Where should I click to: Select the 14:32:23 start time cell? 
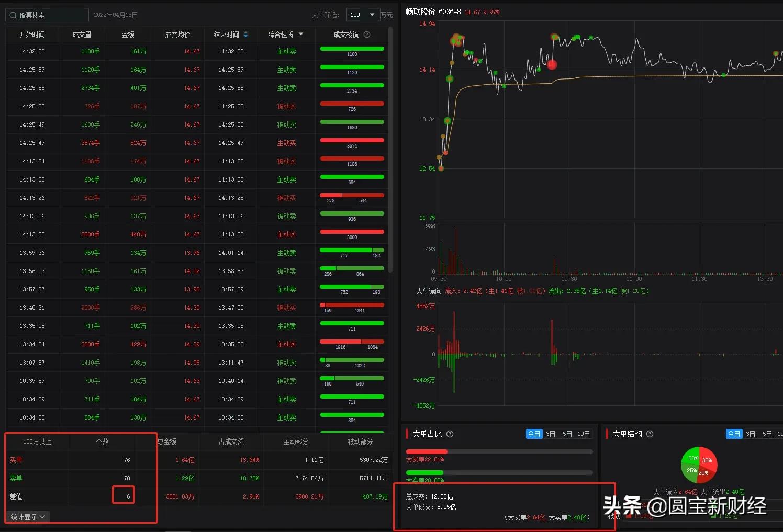pos(32,51)
